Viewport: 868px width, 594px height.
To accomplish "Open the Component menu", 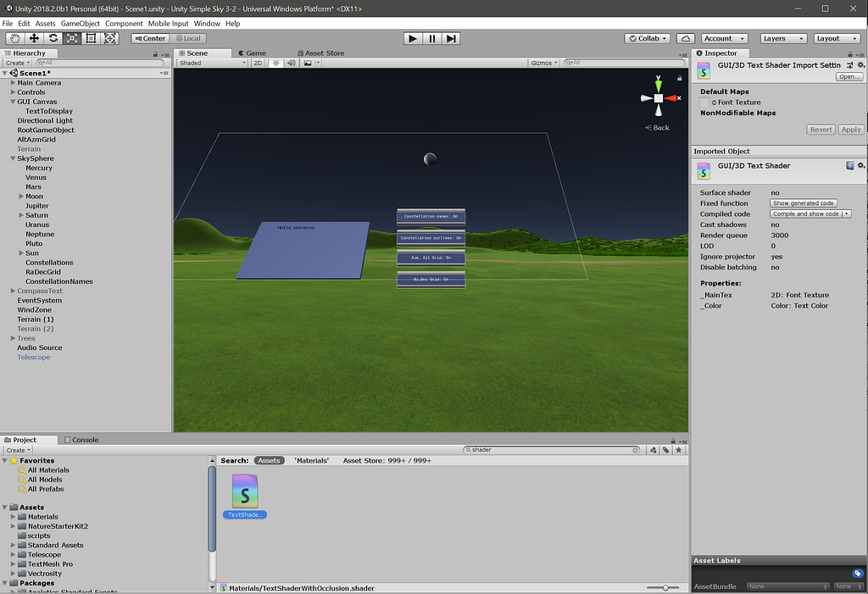I will [x=124, y=23].
